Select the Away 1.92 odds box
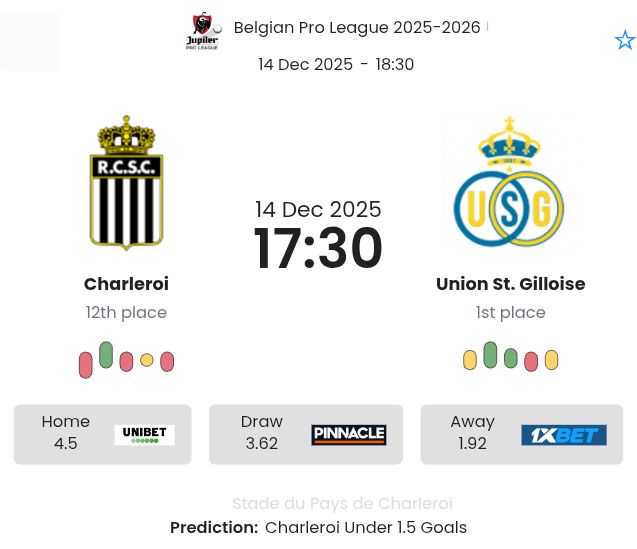Viewport: 637px width, 549px height. [x=521, y=434]
